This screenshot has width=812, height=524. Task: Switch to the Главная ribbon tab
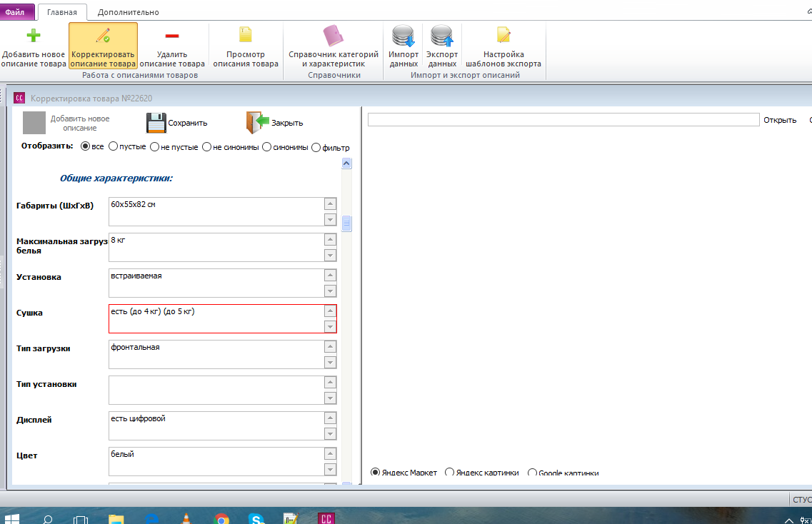click(x=61, y=12)
